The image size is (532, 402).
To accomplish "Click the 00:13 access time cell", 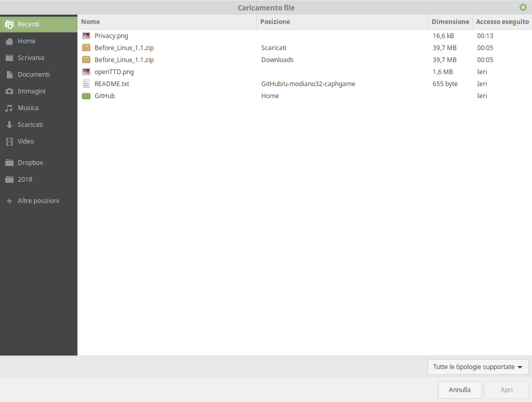I will tap(485, 36).
